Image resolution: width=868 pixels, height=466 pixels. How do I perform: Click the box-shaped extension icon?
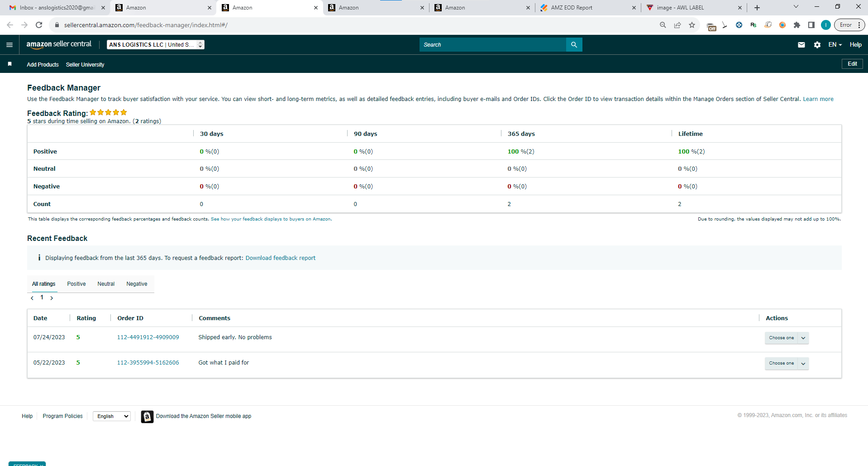(768, 25)
